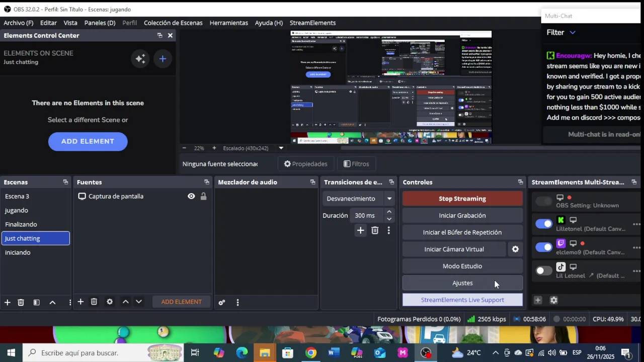
Task: Show hidden icons in system tray
Action: click(495, 352)
